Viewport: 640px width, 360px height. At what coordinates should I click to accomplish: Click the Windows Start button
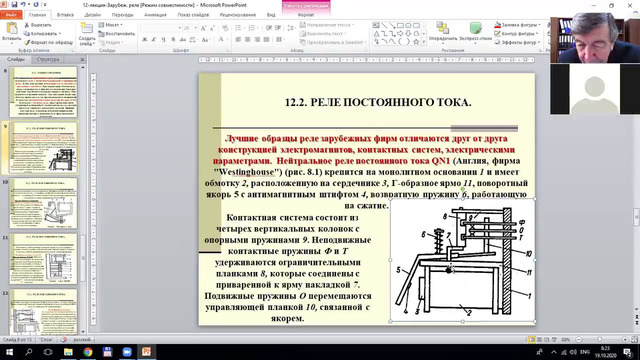tap(9, 352)
